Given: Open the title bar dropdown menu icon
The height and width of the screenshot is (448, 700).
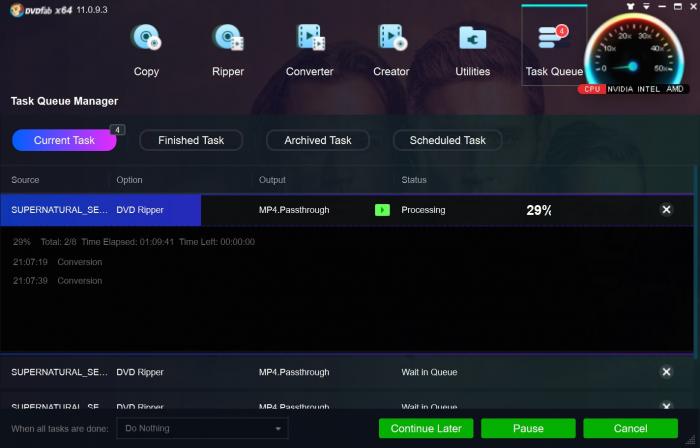Looking at the screenshot, I should (647, 7).
